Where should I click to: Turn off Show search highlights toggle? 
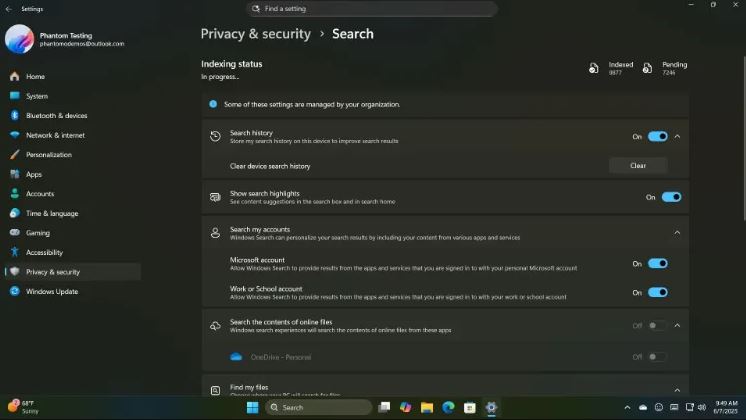(671, 197)
